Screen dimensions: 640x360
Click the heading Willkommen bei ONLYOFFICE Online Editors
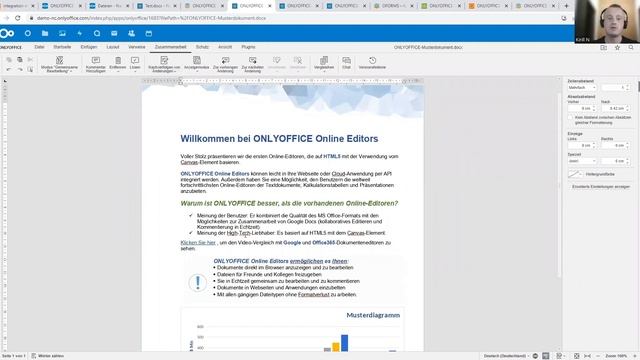tap(279, 139)
